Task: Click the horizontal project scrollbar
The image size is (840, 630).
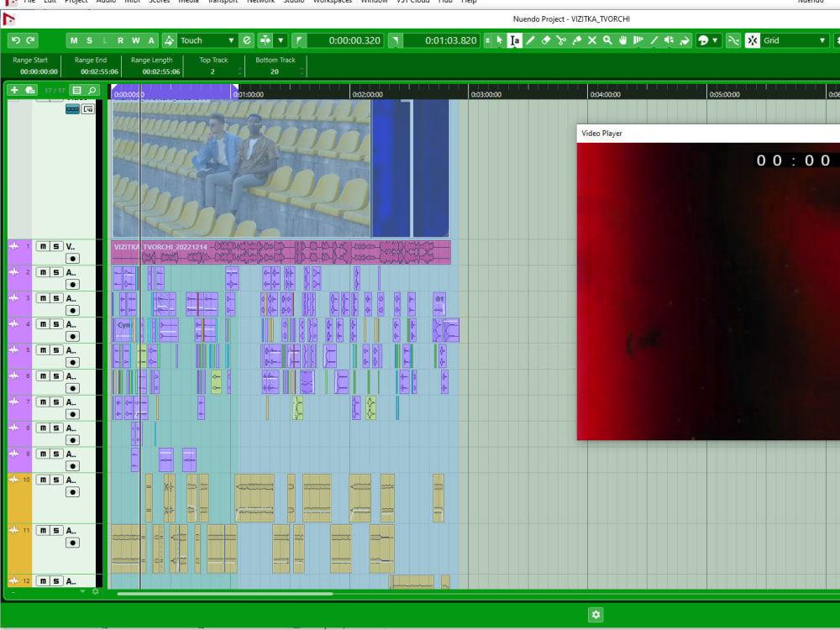Action: click(225, 594)
